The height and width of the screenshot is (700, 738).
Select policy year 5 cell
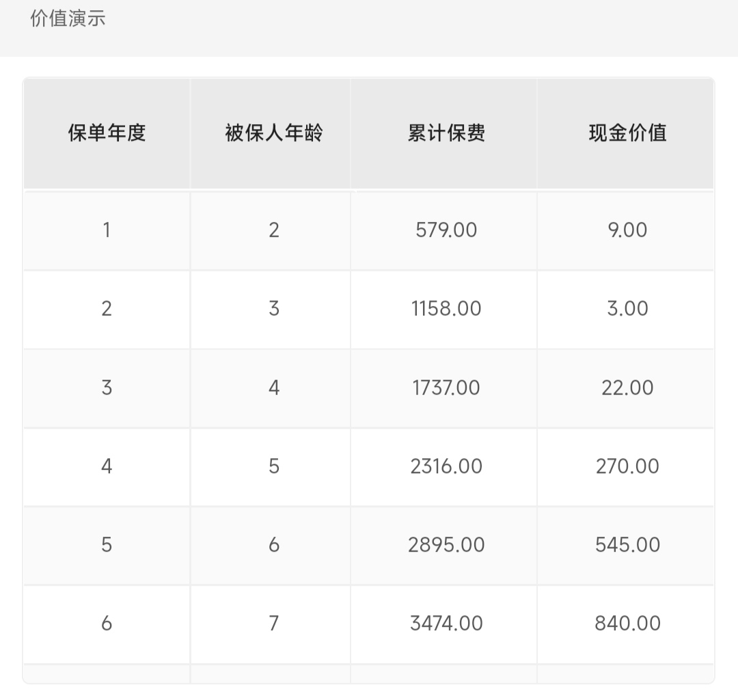pyautogui.click(x=107, y=545)
